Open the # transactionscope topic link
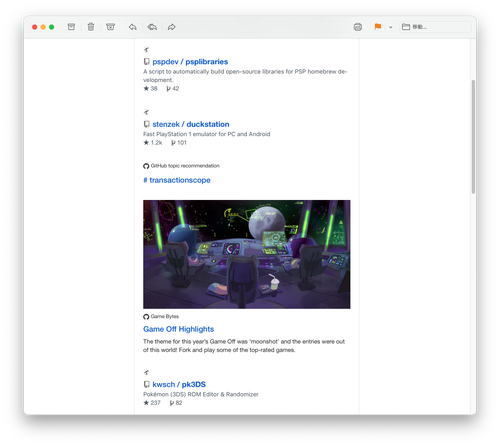 tap(177, 180)
